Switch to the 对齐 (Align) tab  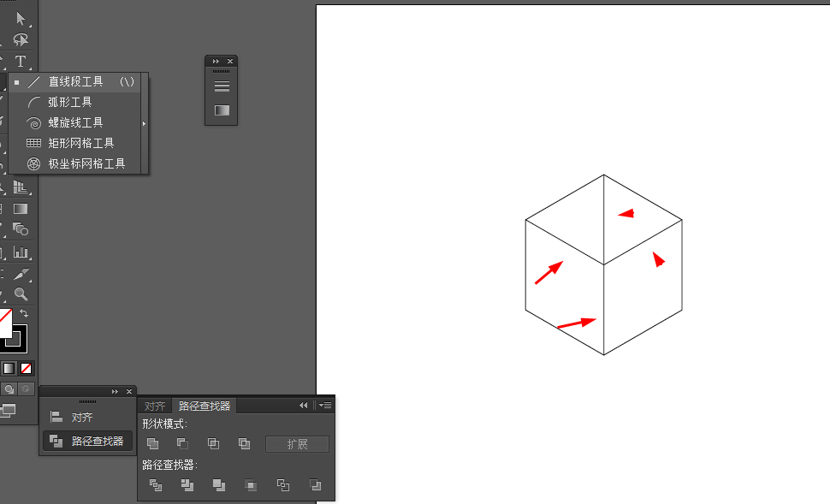coord(155,406)
